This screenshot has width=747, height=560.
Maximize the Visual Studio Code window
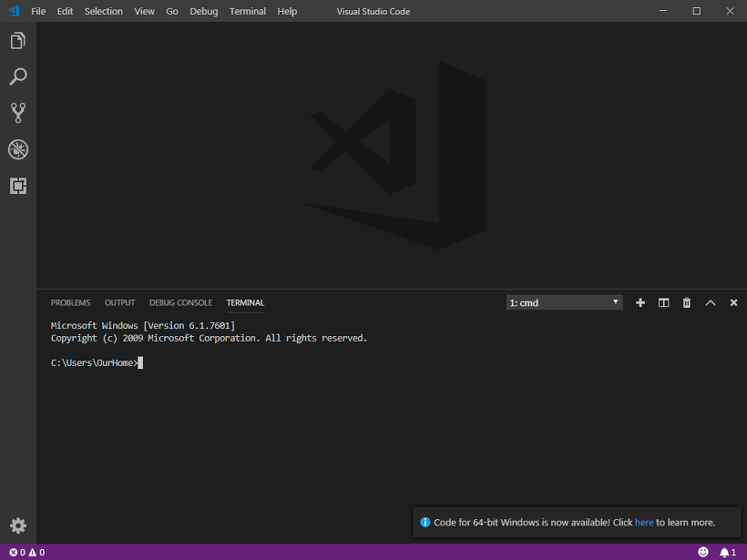click(x=697, y=11)
